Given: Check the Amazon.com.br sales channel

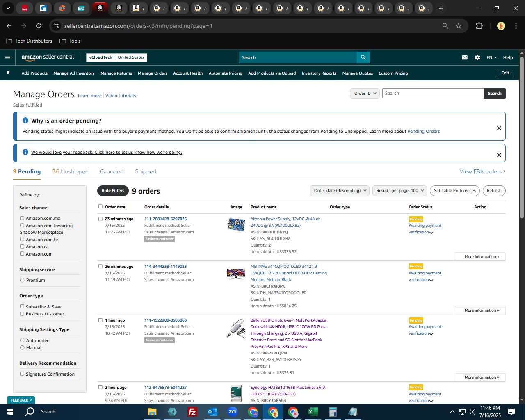Looking at the screenshot, I should 22,239.
